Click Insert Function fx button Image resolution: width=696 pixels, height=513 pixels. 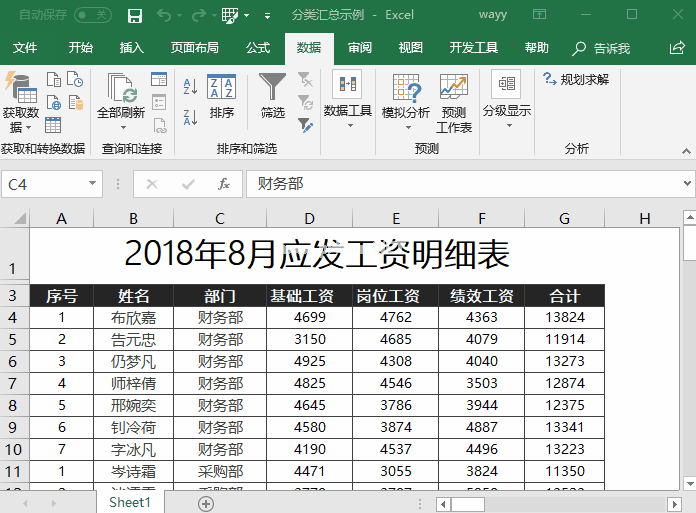[224, 184]
